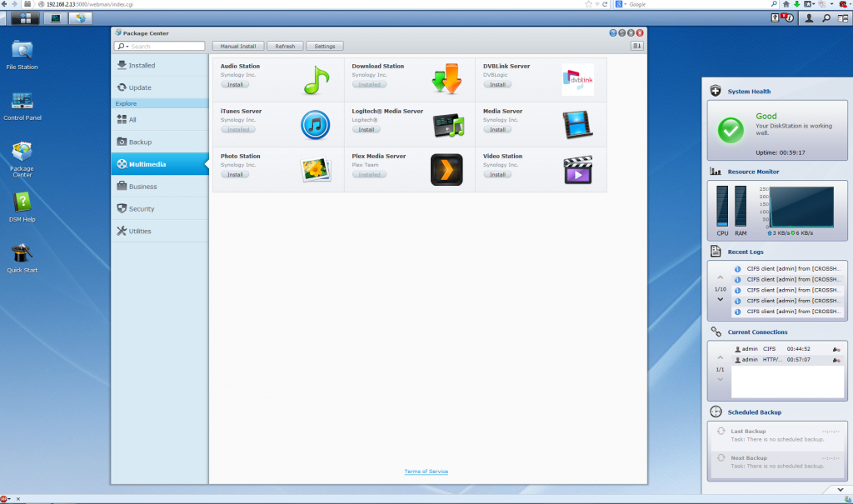Image resolution: width=853 pixels, height=504 pixels.
Task: Show previous page of Current Connections
Action: (721, 357)
